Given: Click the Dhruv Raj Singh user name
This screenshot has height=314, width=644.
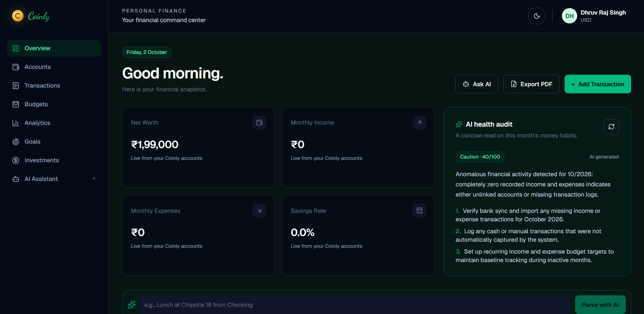Looking at the screenshot, I should click(603, 13).
